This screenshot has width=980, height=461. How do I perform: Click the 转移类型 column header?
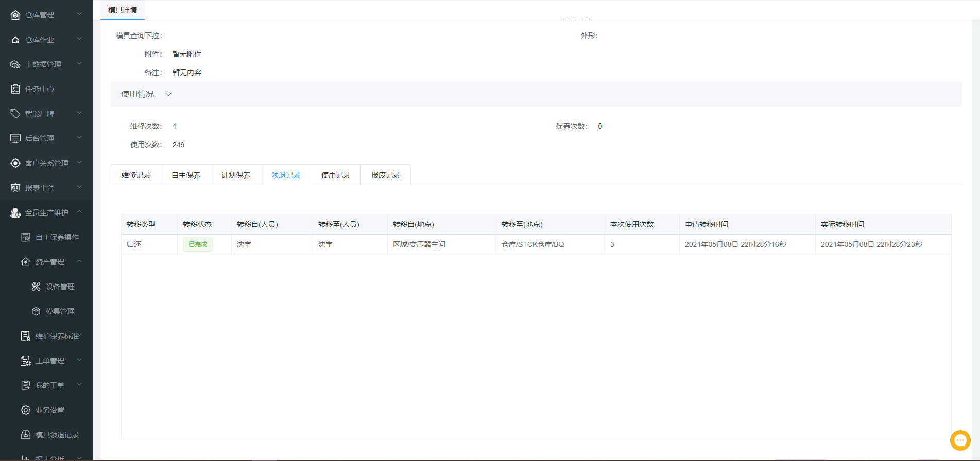(x=141, y=224)
